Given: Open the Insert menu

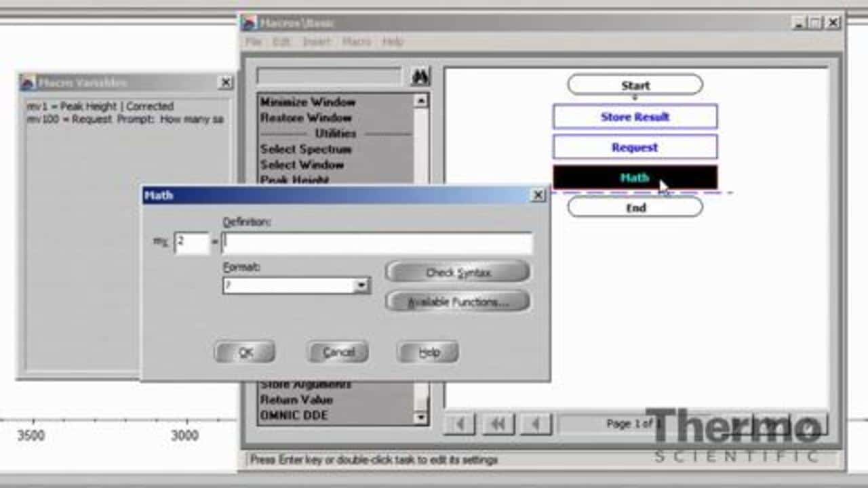Looking at the screenshot, I should point(316,42).
